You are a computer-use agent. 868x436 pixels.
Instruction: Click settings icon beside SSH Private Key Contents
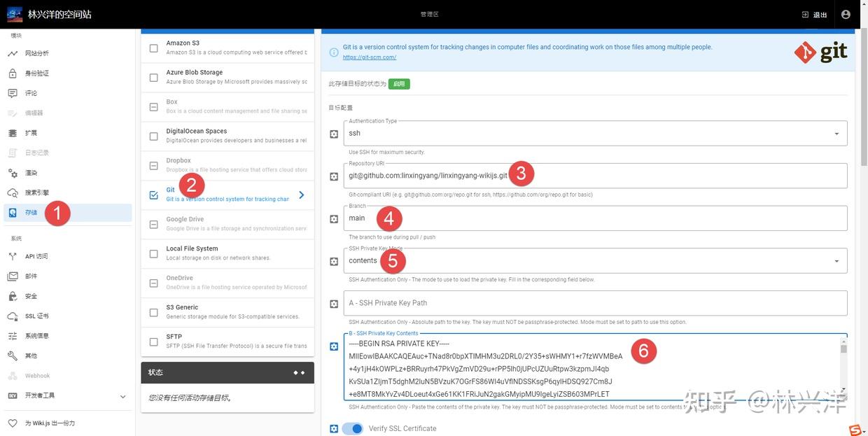(334, 346)
